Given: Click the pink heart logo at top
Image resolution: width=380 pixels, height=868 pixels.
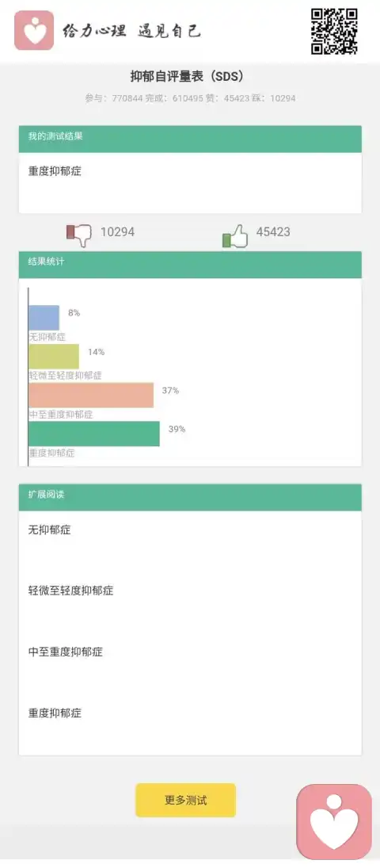Looking at the screenshot, I should tap(34, 30).
